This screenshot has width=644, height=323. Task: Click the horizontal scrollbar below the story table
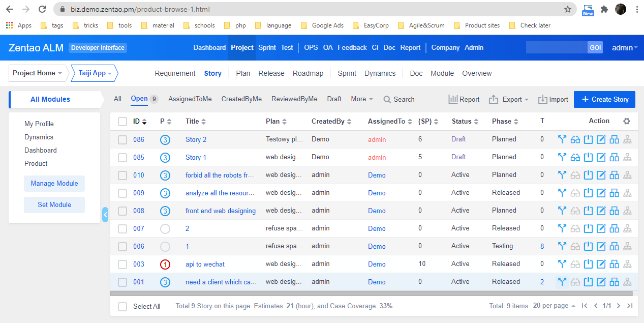(x=371, y=293)
